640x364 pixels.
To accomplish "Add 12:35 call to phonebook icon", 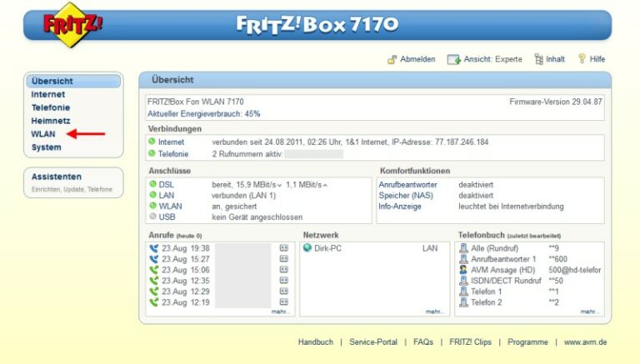I will tap(284, 281).
